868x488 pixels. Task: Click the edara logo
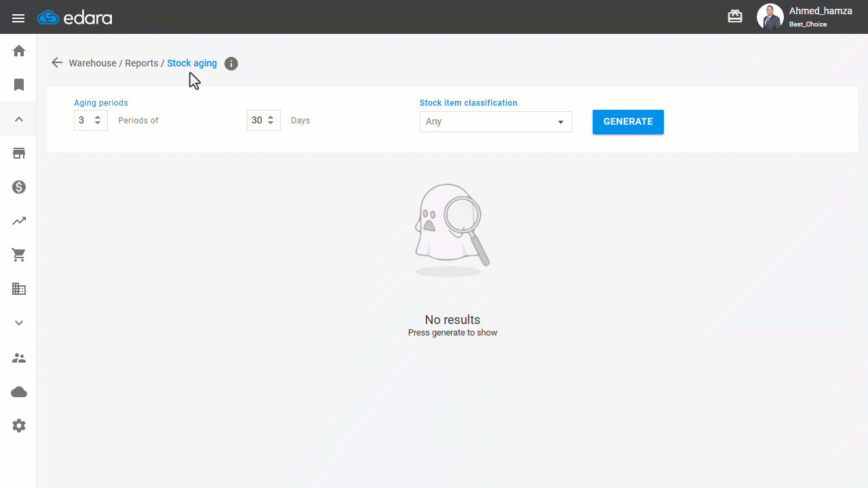pyautogui.click(x=75, y=18)
